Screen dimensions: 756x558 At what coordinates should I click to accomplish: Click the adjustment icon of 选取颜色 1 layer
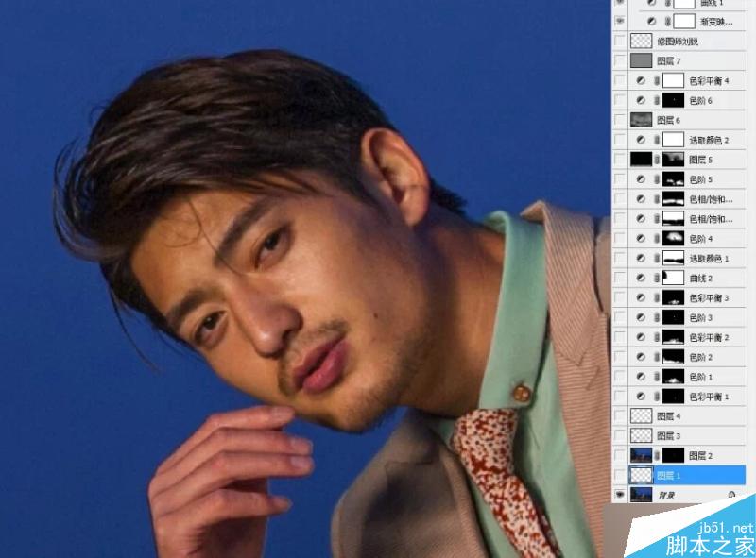tap(641, 259)
